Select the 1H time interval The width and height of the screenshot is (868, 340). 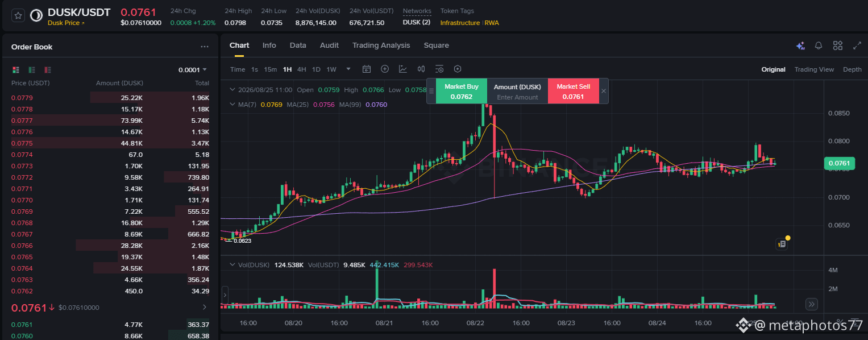click(x=287, y=69)
